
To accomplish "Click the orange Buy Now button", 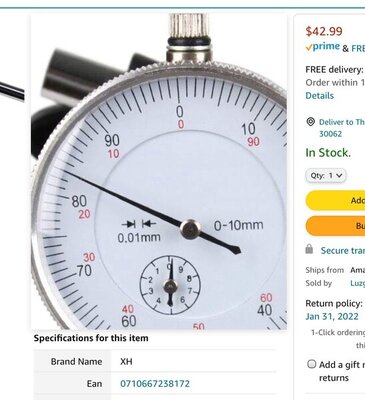I will (335, 226).
